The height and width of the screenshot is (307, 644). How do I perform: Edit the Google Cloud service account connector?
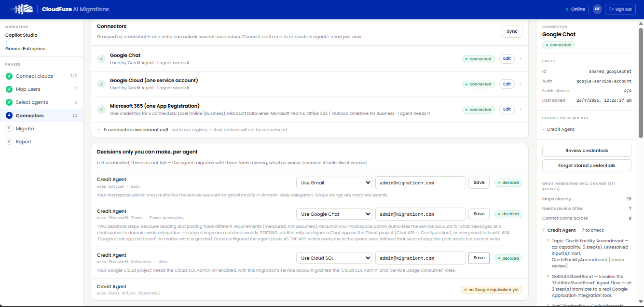(507, 84)
